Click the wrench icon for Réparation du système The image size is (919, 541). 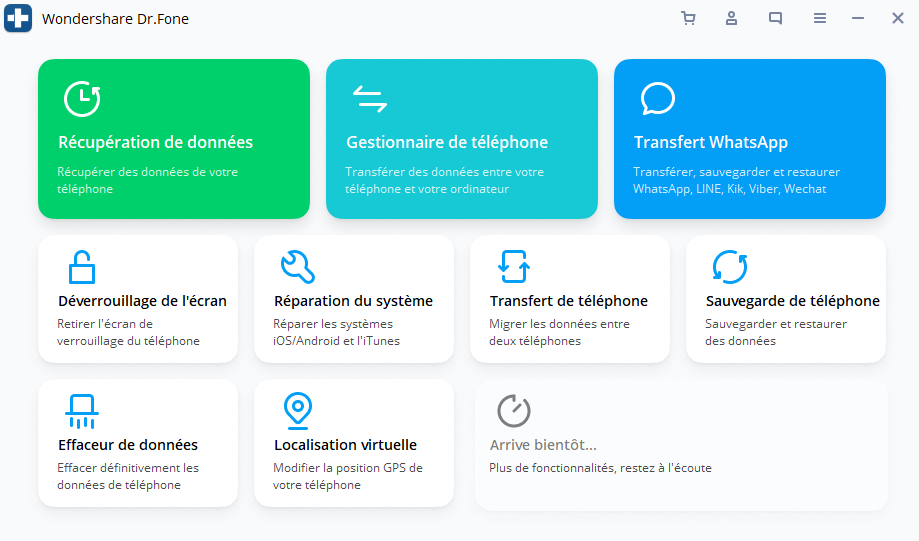(297, 267)
